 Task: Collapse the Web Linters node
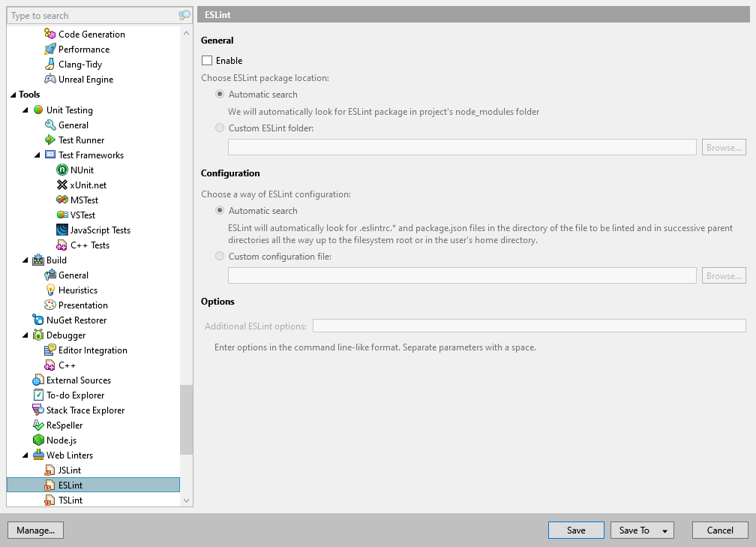coord(25,455)
